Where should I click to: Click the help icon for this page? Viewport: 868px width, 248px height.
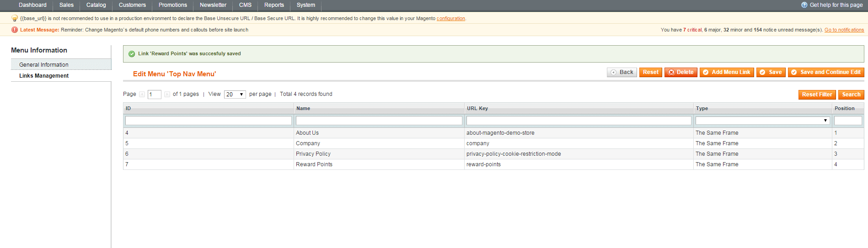804,5
